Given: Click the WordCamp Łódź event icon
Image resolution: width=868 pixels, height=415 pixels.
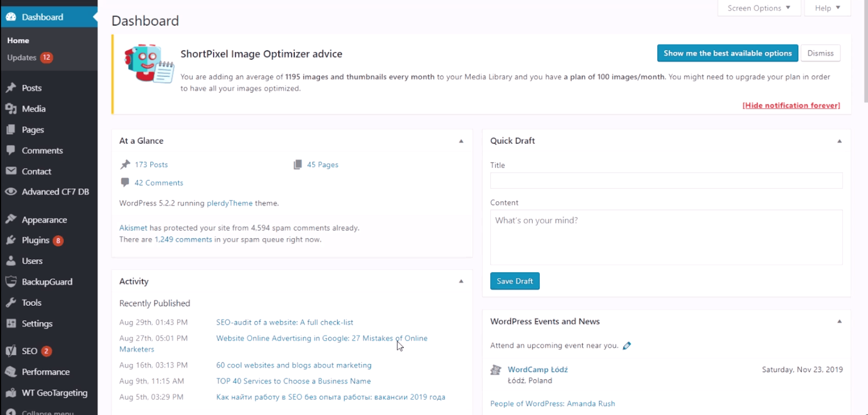Looking at the screenshot, I should click(496, 370).
